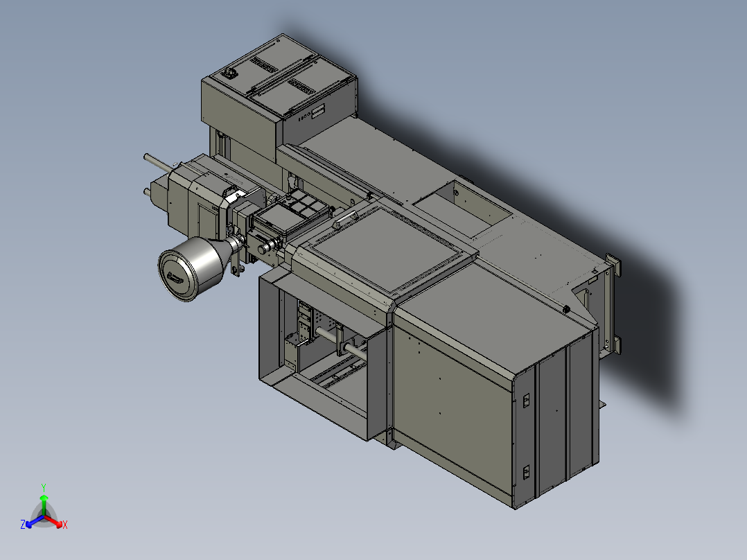Click the blue Z axis on orientation triad
The height and width of the screenshot is (560, 747).
point(33,522)
